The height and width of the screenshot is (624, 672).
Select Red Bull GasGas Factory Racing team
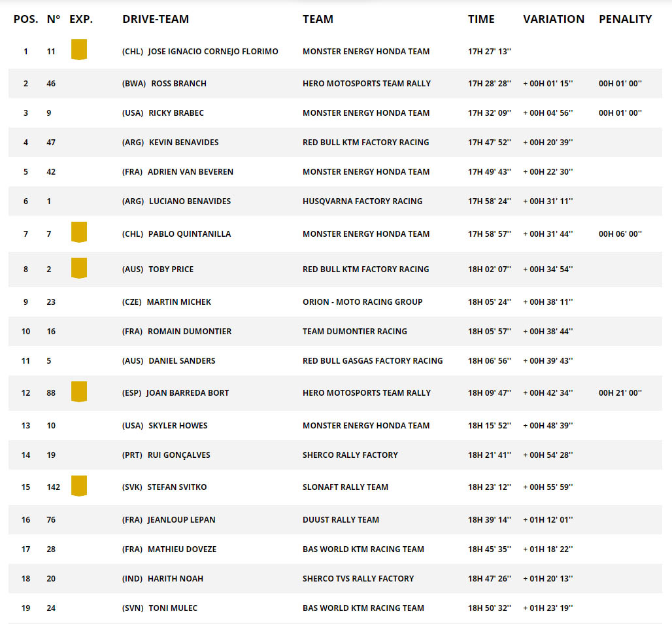point(373,360)
